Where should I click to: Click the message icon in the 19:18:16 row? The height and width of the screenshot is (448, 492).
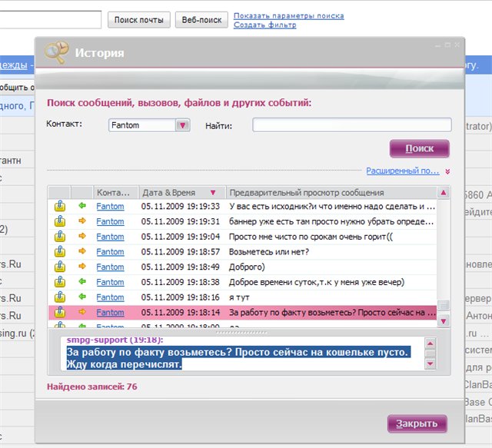click(59, 297)
